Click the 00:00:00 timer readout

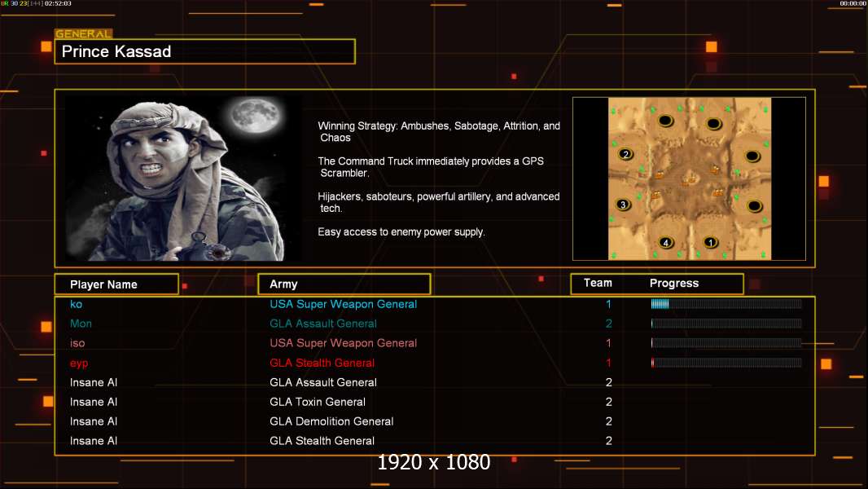click(x=853, y=3)
